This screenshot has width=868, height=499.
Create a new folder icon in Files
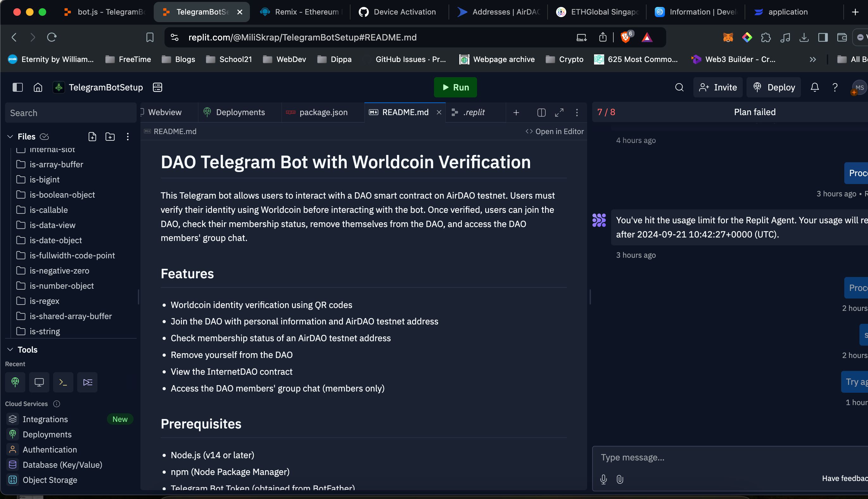coord(110,137)
